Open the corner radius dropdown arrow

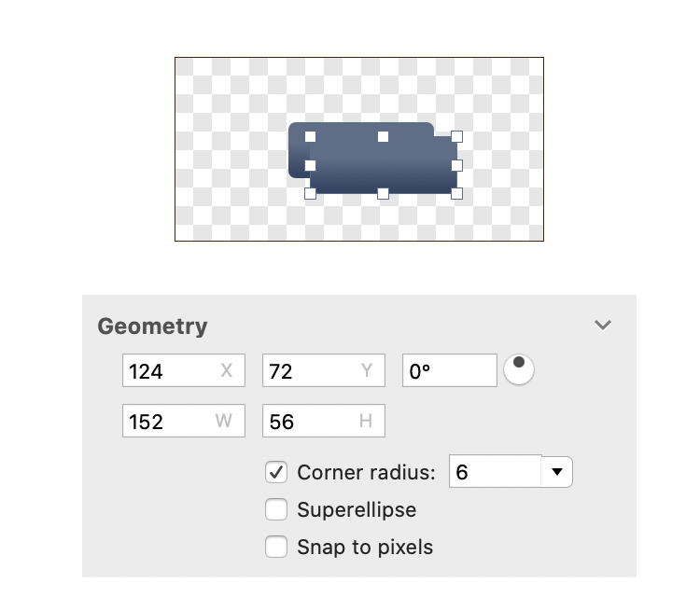(x=557, y=472)
